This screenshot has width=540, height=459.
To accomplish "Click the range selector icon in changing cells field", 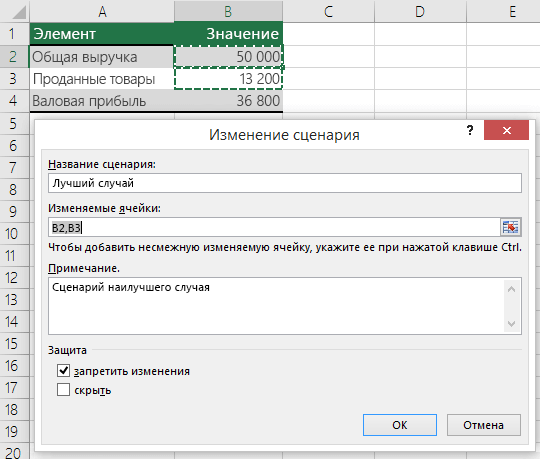I will [510, 227].
